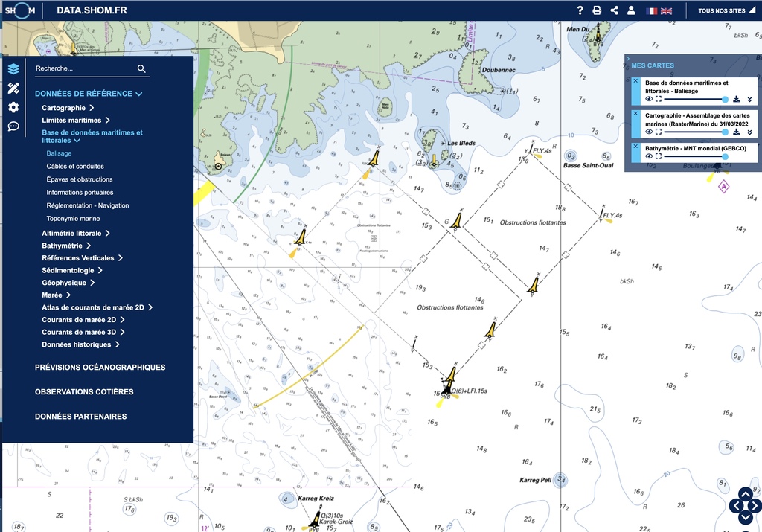Expand the Courants de marée 2D category
The image size is (762, 532).
83,320
